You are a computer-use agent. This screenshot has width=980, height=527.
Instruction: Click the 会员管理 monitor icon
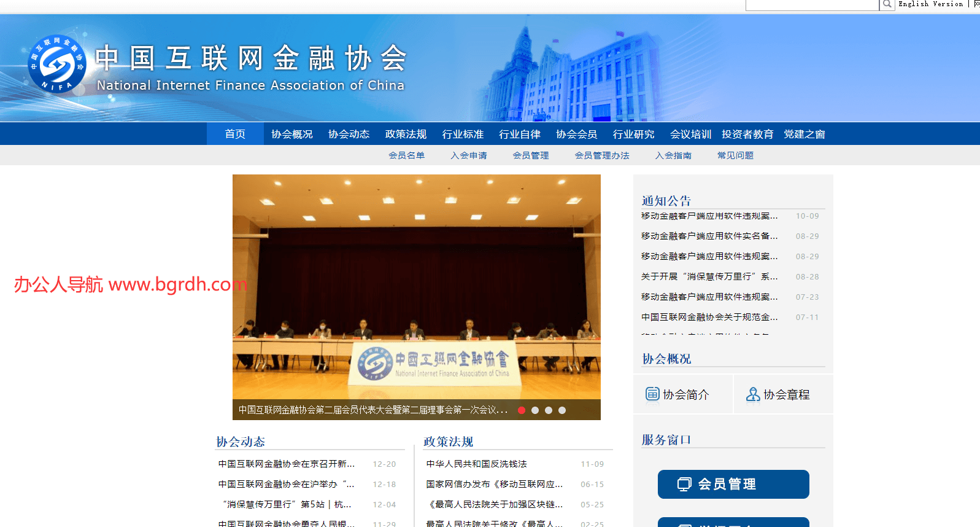click(x=684, y=484)
